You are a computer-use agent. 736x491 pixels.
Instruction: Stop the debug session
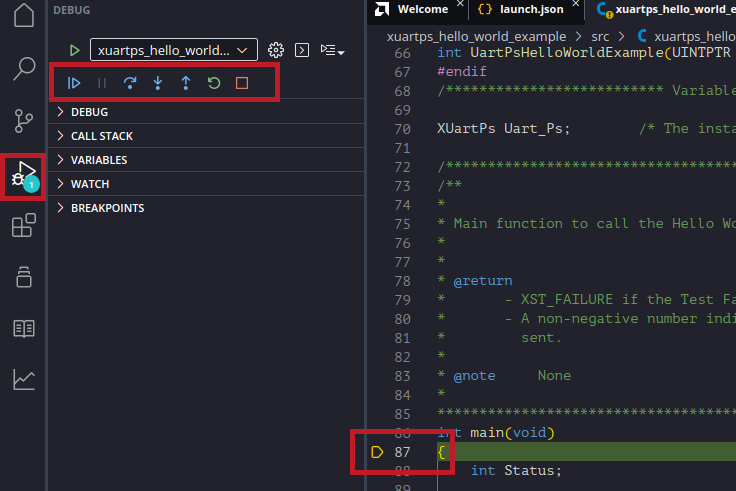241,84
